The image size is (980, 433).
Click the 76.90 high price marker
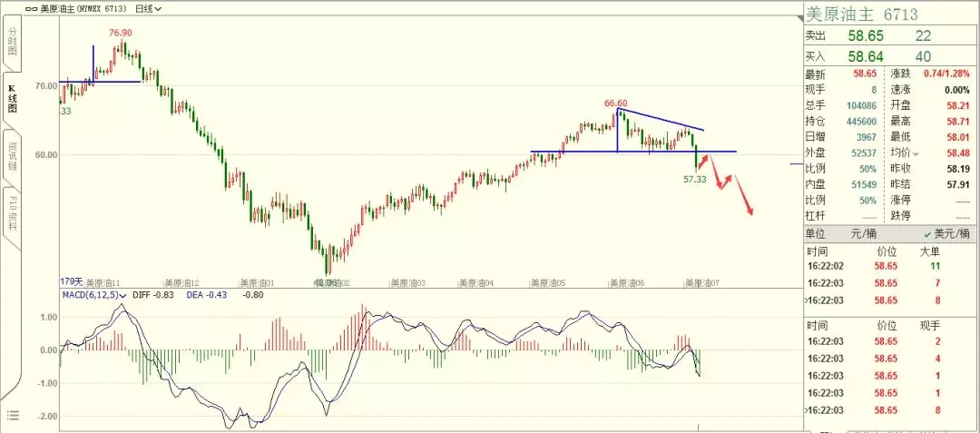click(121, 33)
